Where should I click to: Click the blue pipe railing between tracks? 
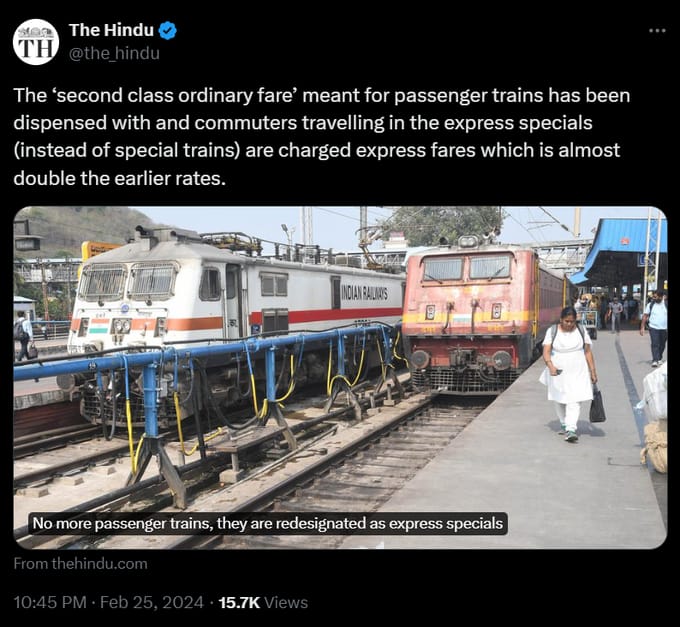[204, 352]
